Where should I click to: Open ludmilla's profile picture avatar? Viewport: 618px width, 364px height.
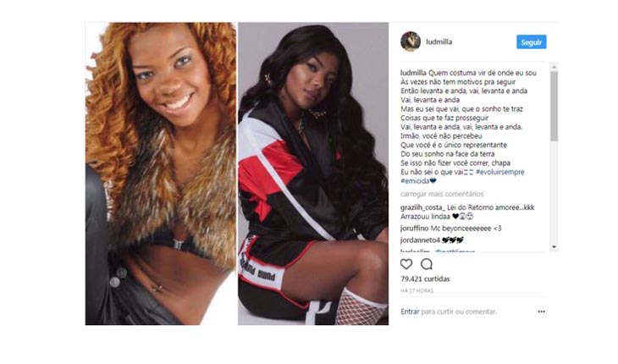(411, 41)
